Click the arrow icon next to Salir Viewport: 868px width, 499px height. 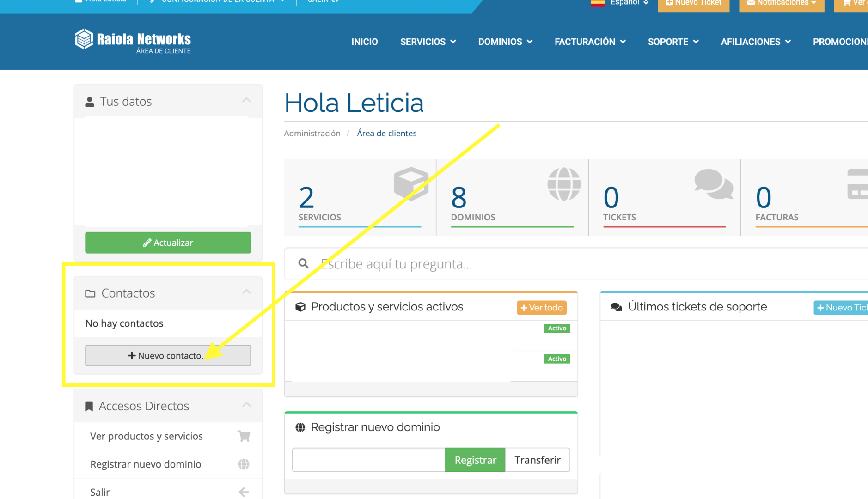click(244, 492)
